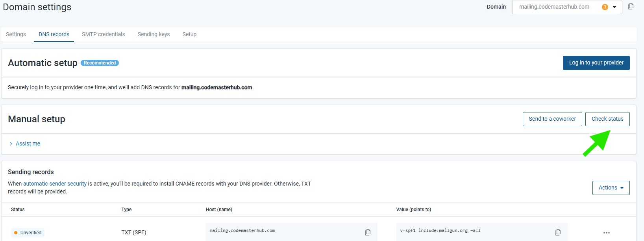The image size is (644, 241).
Task: Click the Recommended badge beside Automatic setup
Action: pyautogui.click(x=100, y=63)
